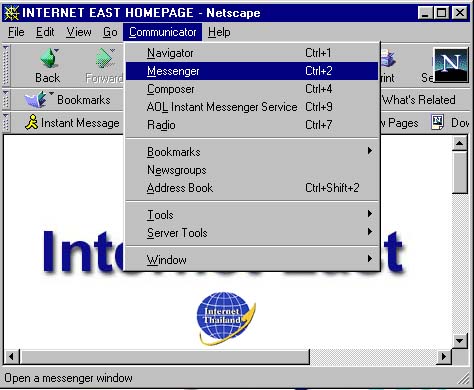This screenshot has width=474, height=390.
Task: Click the AOL Instant Message running-man icon
Action: click(32, 122)
